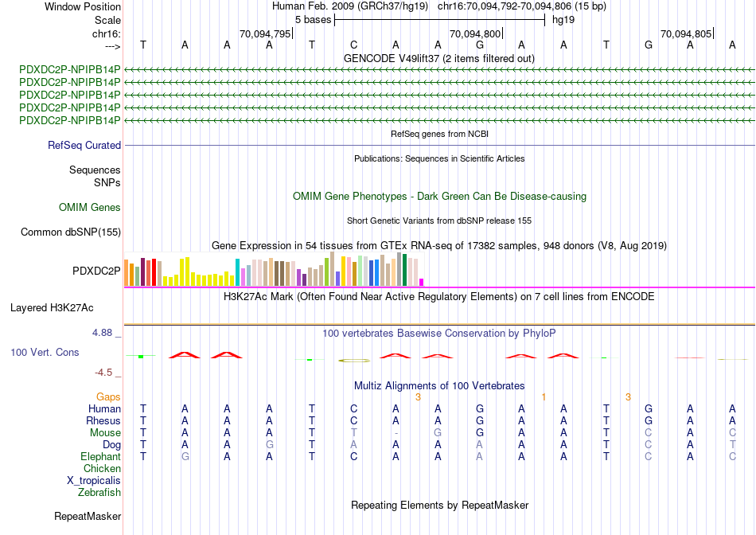Open GENCODE V49lift37 track title
Screen dimensions: 756x535
click(x=439, y=58)
